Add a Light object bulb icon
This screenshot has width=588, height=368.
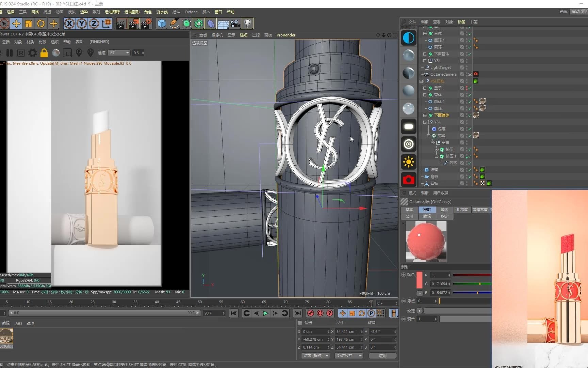[248, 24]
